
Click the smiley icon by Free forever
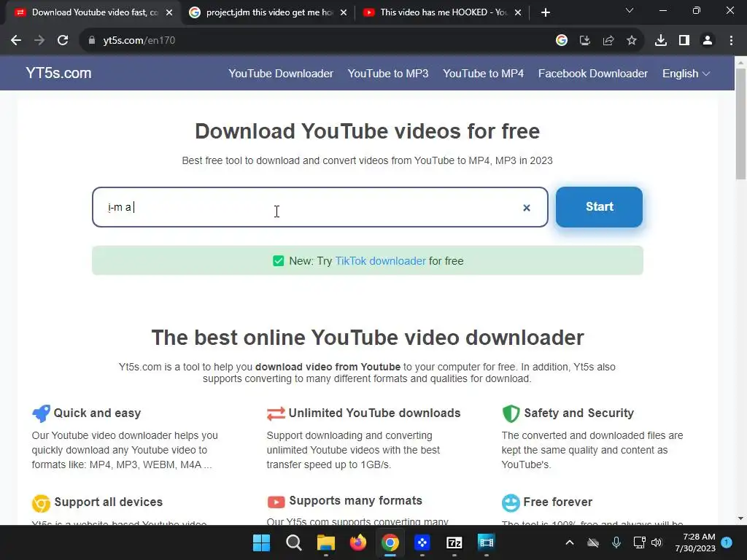(511, 503)
